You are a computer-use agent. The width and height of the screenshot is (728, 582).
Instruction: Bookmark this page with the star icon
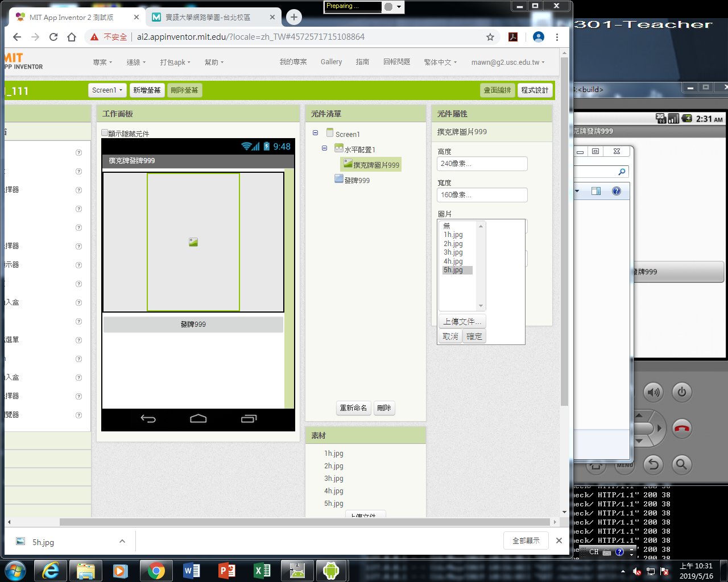pyautogui.click(x=490, y=37)
